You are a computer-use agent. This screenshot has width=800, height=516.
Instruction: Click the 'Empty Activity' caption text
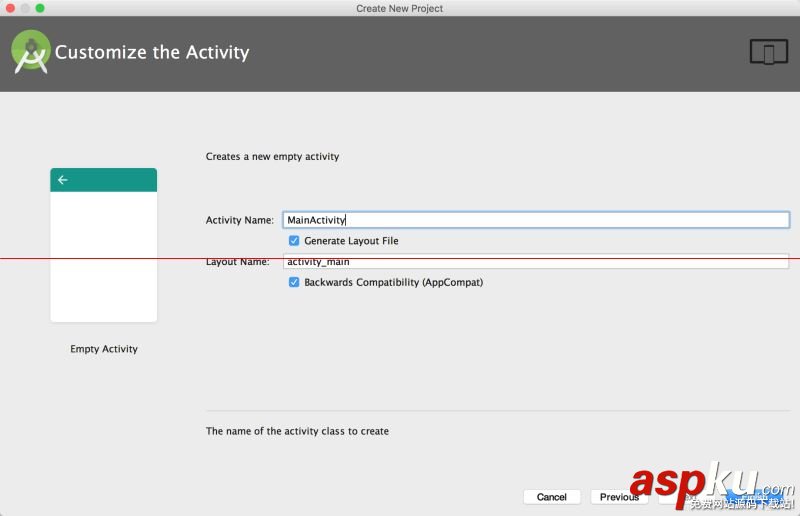104,349
